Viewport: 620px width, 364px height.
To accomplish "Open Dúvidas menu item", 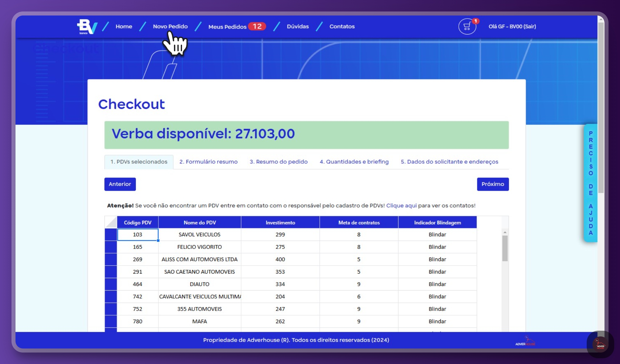I will (298, 26).
